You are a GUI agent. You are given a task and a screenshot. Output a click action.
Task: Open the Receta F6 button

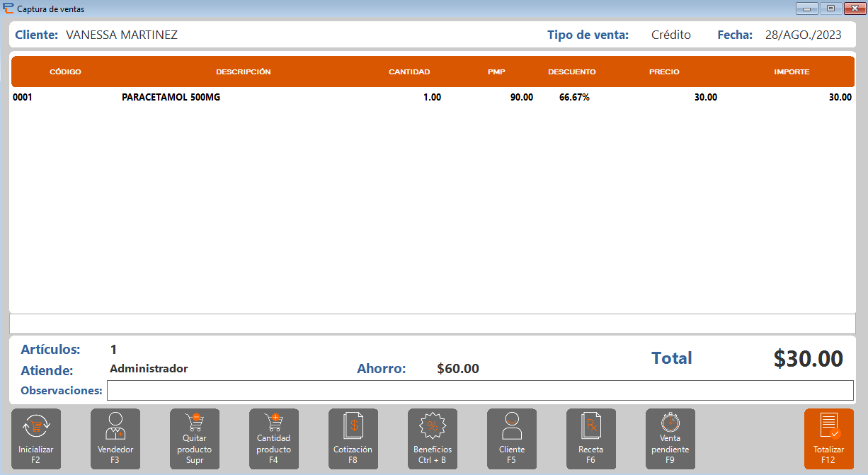click(x=591, y=439)
